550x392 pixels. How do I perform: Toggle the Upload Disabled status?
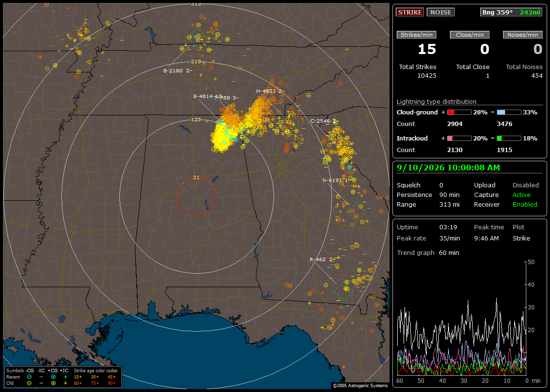point(525,185)
